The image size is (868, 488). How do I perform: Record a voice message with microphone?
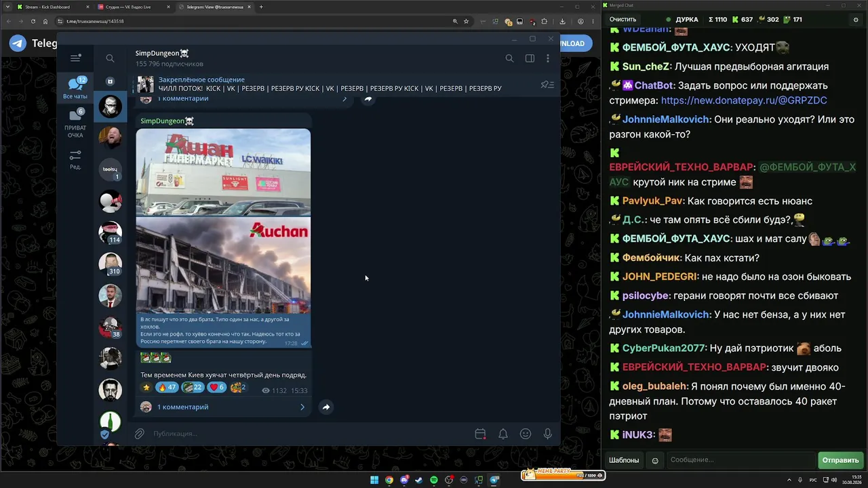548,434
